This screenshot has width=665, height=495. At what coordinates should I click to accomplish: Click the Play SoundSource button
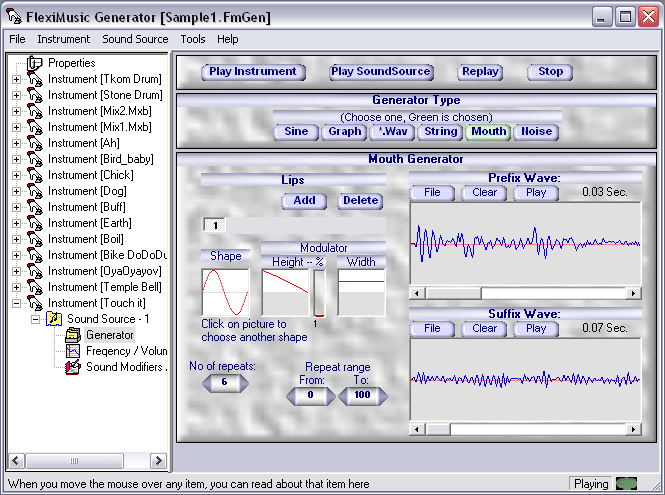(x=381, y=72)
